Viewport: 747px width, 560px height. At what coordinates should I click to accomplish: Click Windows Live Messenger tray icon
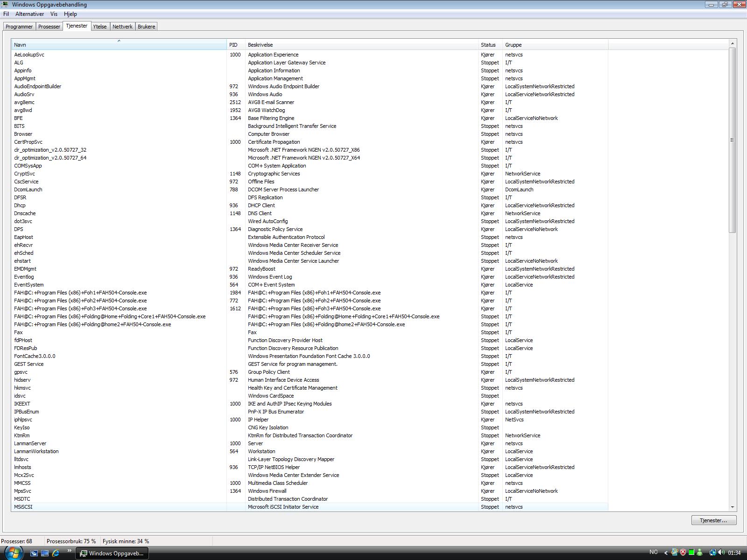point(699,552)
